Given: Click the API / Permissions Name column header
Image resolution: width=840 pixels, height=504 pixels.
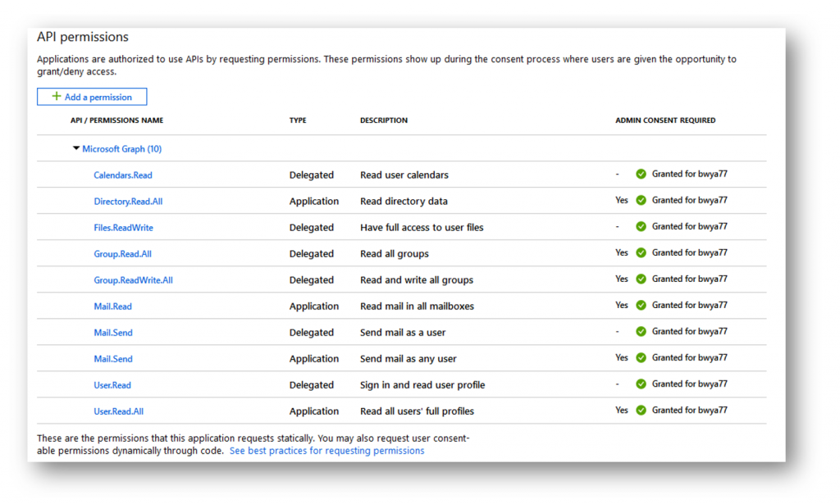Looking at the screenshot, I should [116, 120].
